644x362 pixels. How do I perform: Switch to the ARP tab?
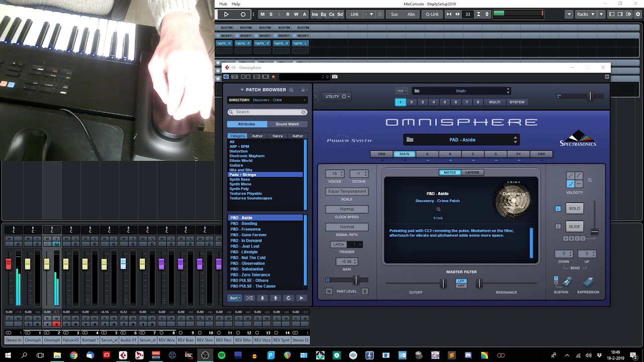click(541, 154)
